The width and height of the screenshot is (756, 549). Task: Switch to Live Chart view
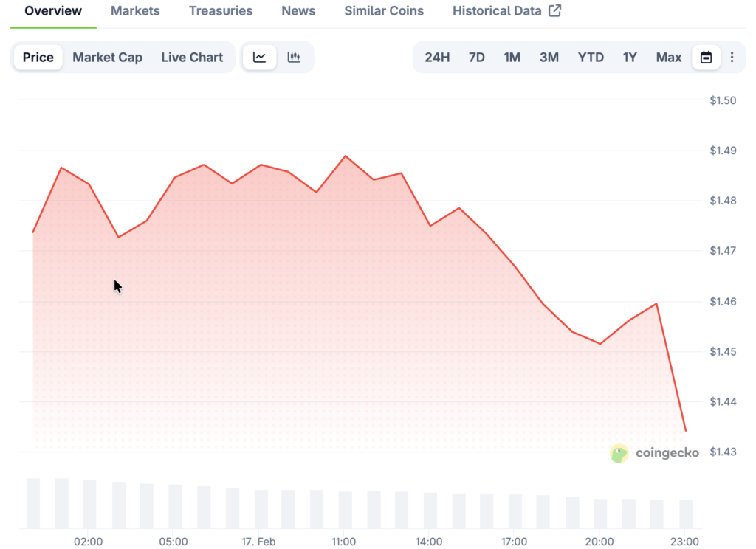tap(192, 58)
